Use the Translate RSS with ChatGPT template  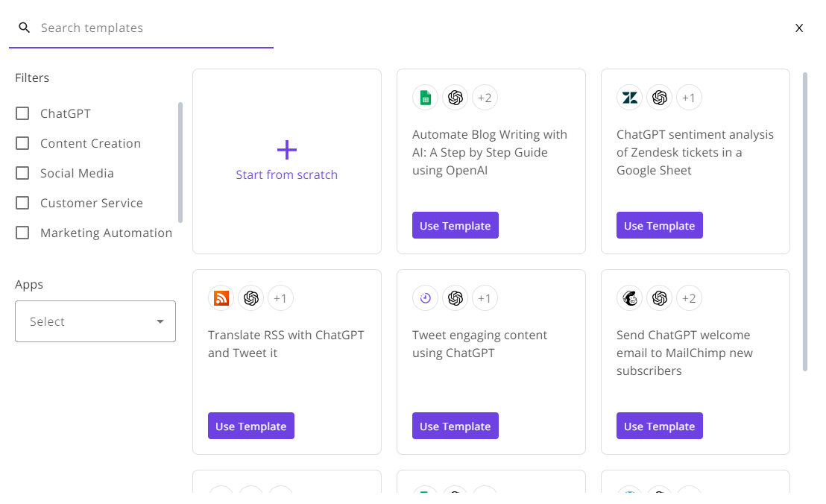tap(251, 426)
